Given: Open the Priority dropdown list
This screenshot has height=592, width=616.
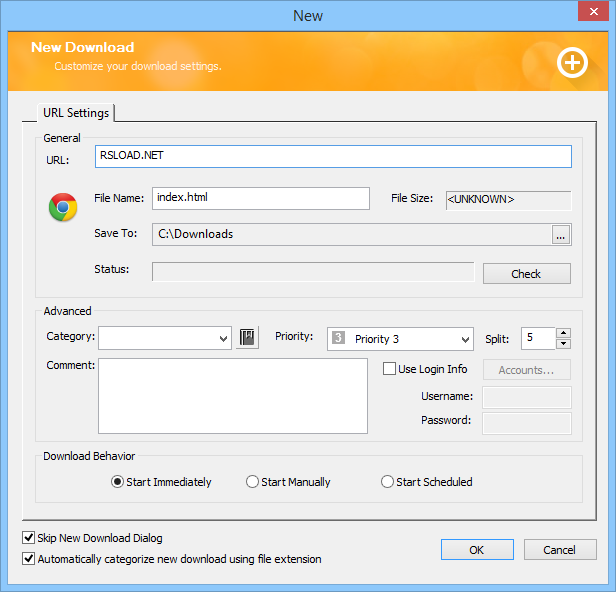Looking at the screenshot, I should [x=465, y=339].
